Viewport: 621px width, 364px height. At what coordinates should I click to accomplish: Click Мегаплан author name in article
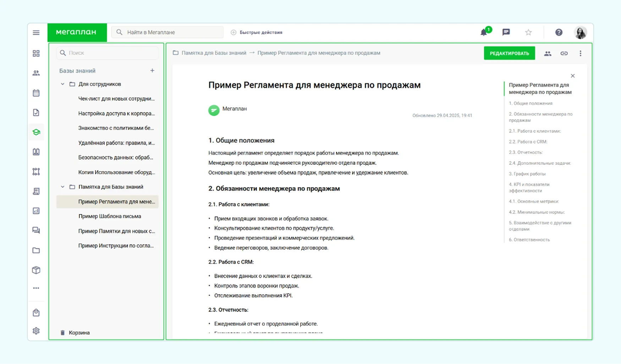pyautogui.click(x=235, y=109)
